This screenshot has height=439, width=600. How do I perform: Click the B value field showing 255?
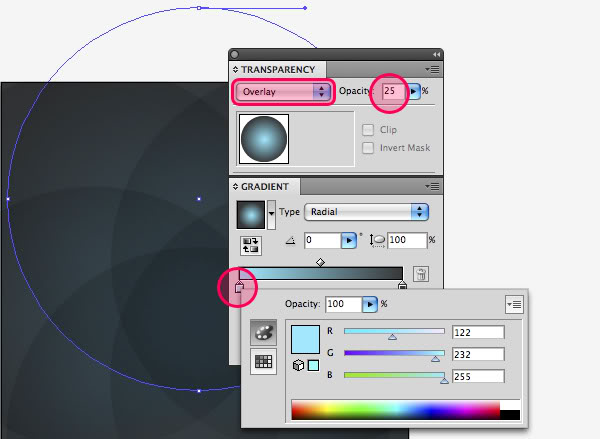478,376
